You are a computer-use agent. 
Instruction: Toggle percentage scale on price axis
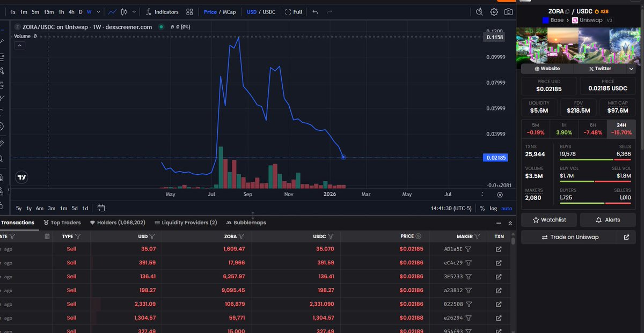[482, 208]
